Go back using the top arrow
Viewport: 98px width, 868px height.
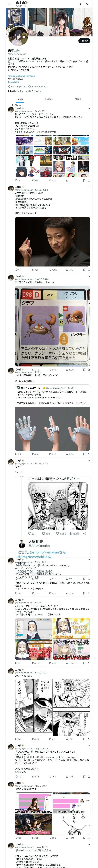coord(9,4)
